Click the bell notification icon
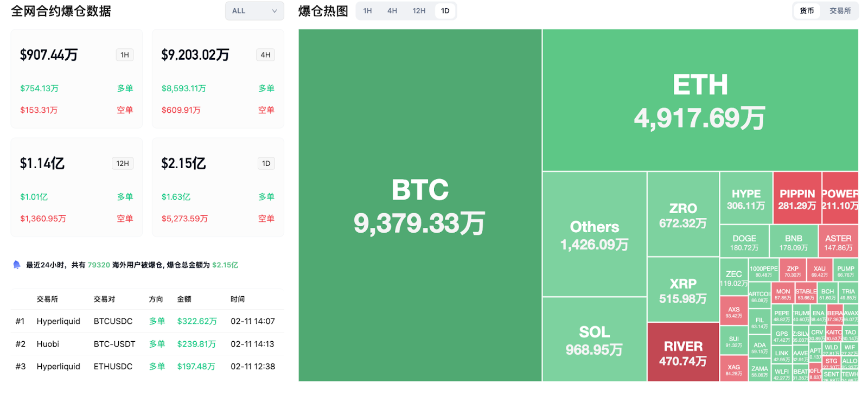 coord(16,265)
